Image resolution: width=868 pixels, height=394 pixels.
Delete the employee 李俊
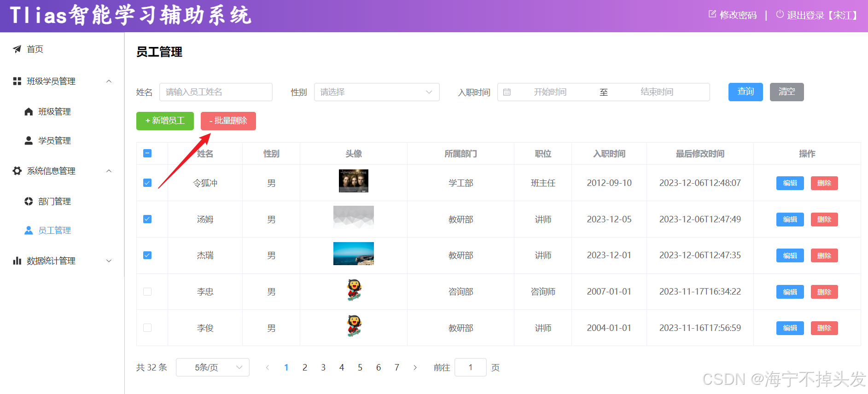824,328
